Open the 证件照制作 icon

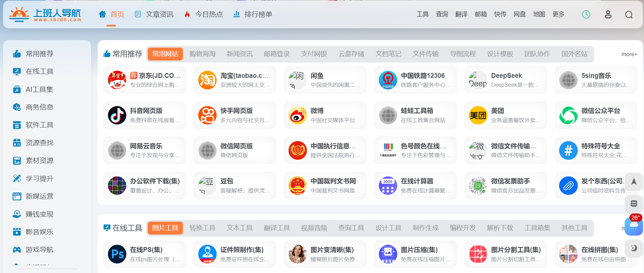coord(207,254)
